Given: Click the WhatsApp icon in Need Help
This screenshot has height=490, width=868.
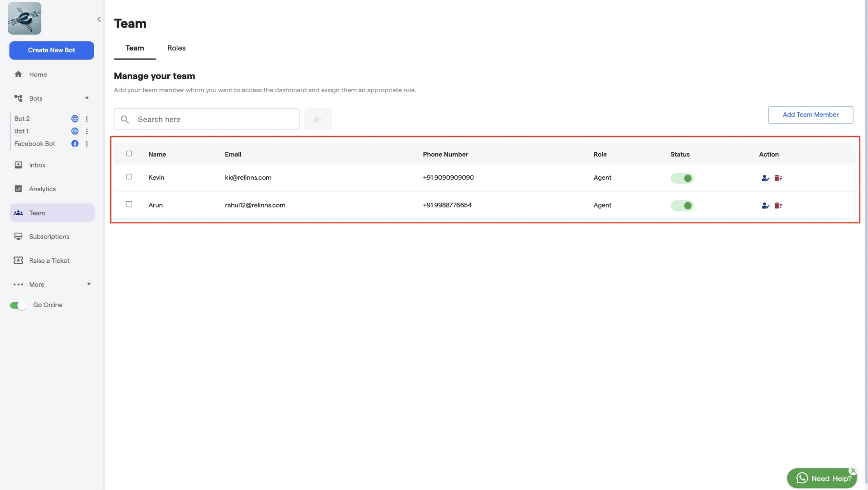Looking at the screenshot, I should coord(802,478).
